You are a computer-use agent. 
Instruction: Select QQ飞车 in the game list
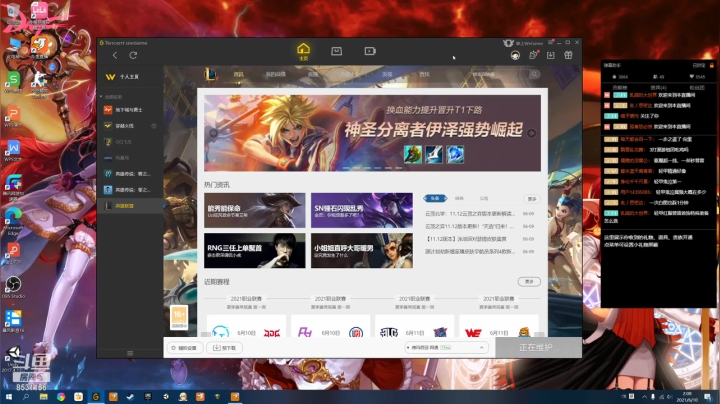pyautogui.click(x=130, y=142)
